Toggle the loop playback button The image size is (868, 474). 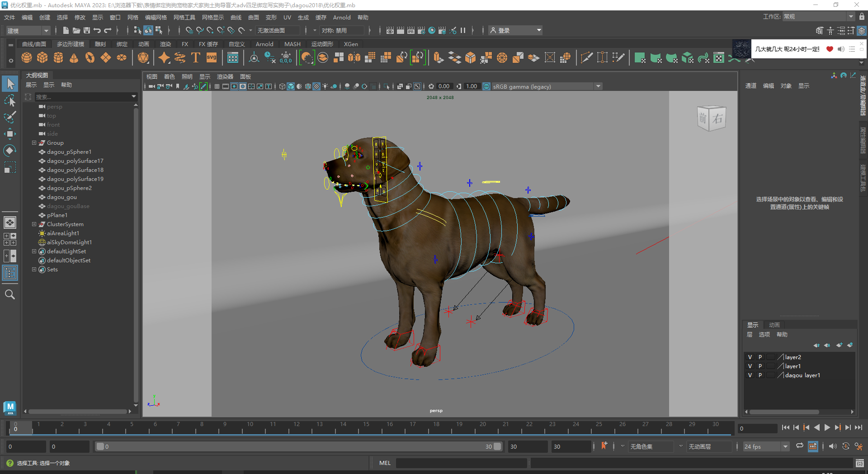click(800, 446)
